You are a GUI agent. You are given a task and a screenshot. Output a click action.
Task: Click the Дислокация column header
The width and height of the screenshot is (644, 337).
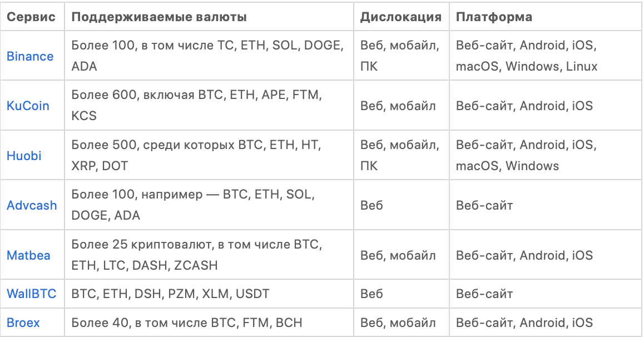[401, 17]
